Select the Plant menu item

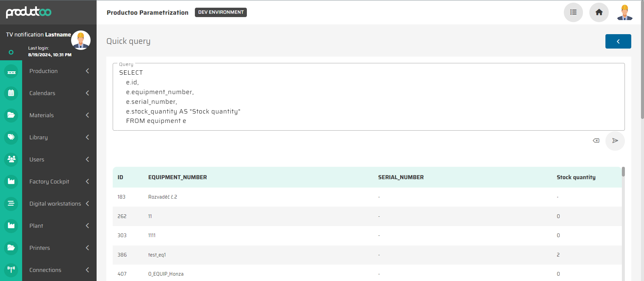36,226
